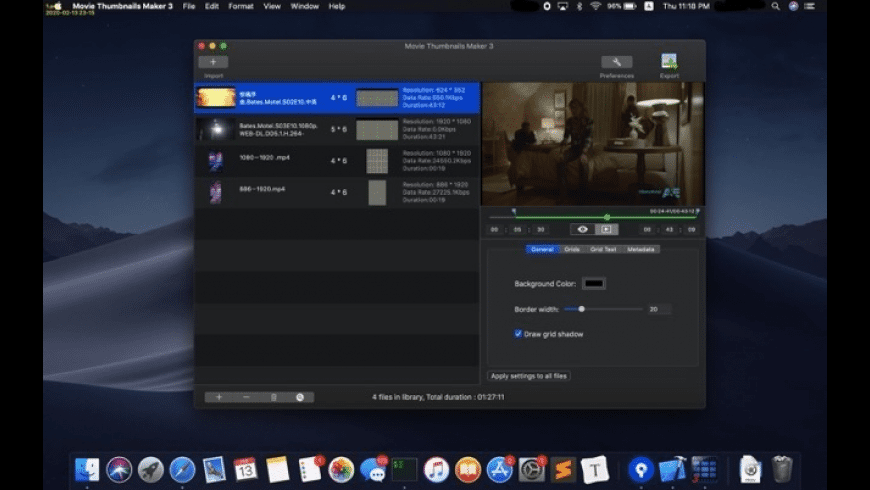Click the Export picture icon
This screenshot has height=490, width=870.
click(x=669, y=61)
